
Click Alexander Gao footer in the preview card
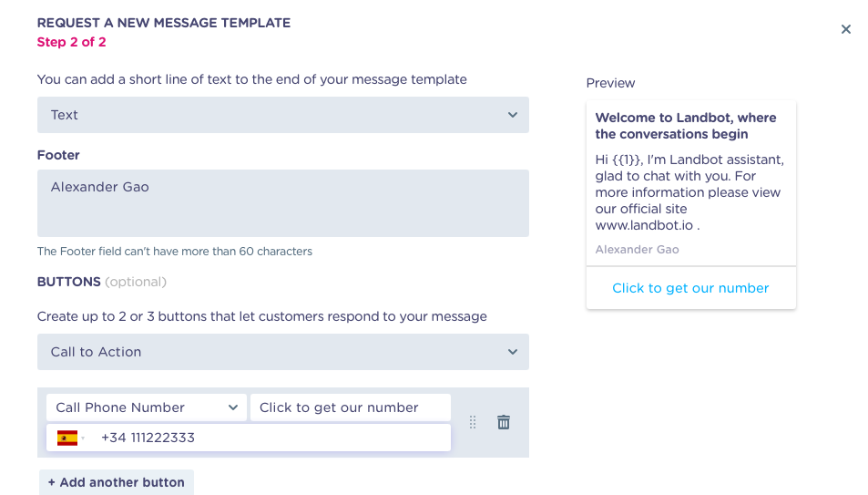pyautogui.click(x=637, y=250)
